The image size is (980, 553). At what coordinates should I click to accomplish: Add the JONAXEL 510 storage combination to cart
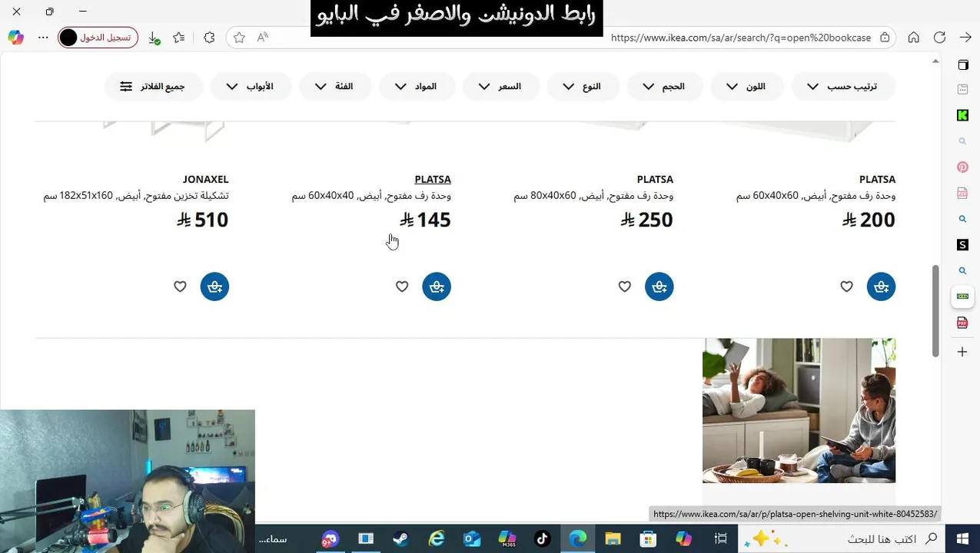(x=214, y=286)
